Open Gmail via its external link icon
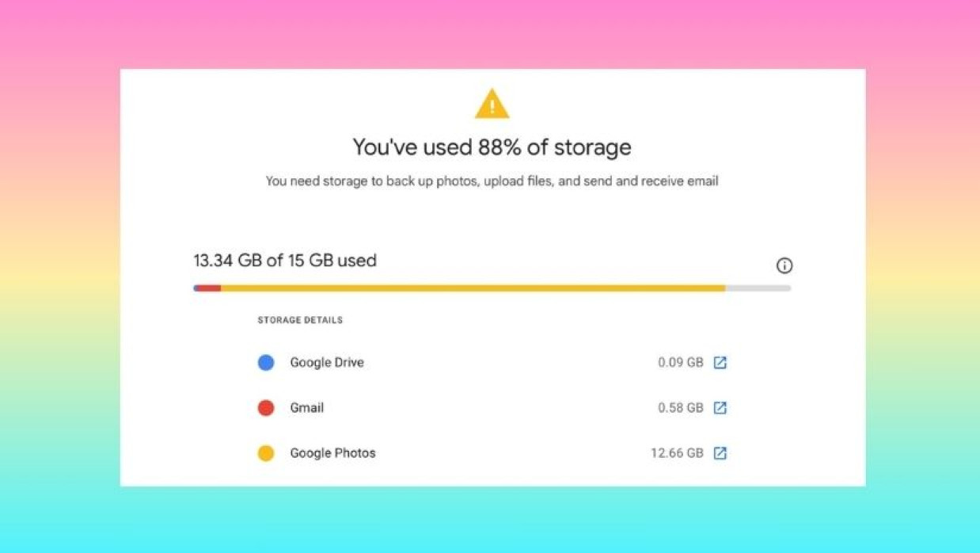 pyautogui.click(x=720, y=407)
